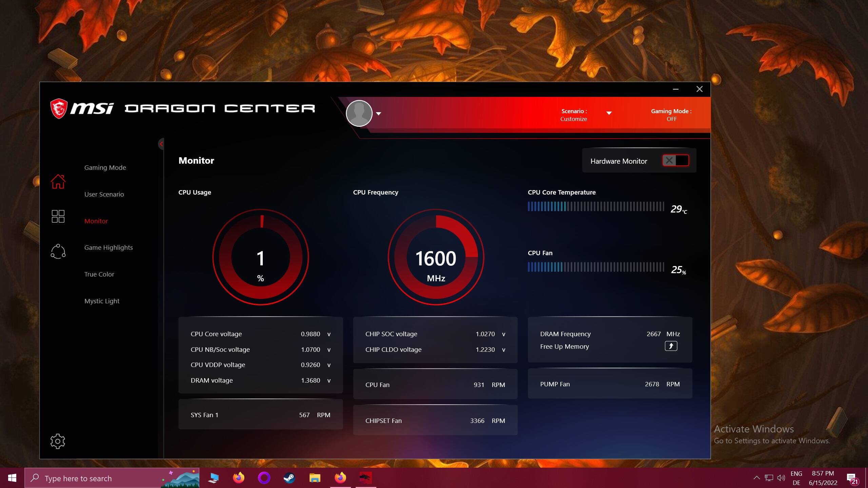
Task: Open Dragon Center settings gear
Action: click(58, 441)
